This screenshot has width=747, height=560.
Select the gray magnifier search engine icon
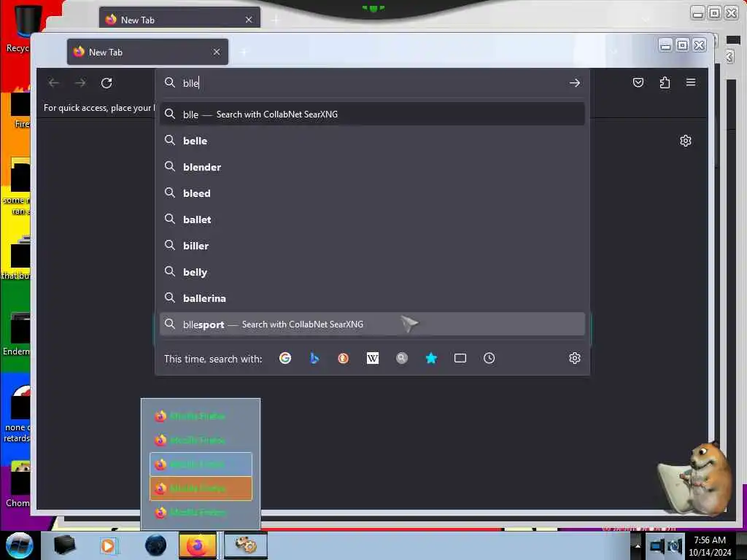(x=402, y=358)
